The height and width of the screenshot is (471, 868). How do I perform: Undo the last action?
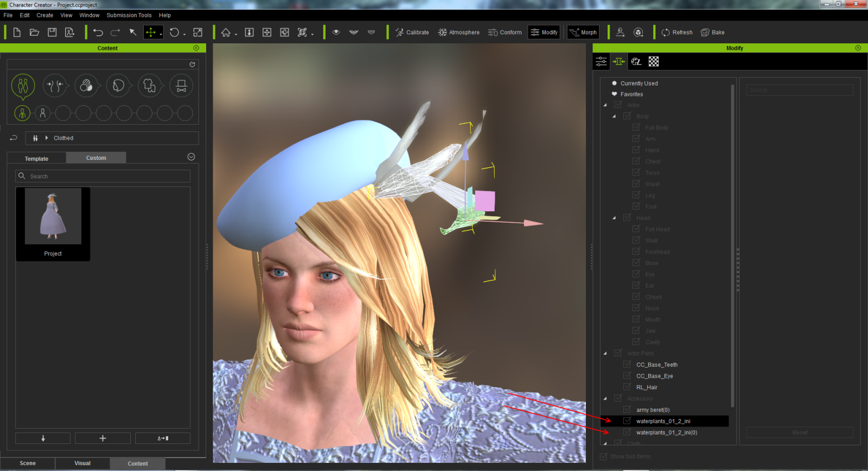point(98,33)
